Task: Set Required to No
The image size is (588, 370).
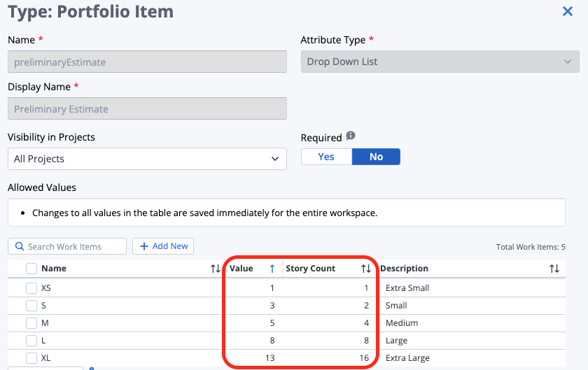Action: 376,157
